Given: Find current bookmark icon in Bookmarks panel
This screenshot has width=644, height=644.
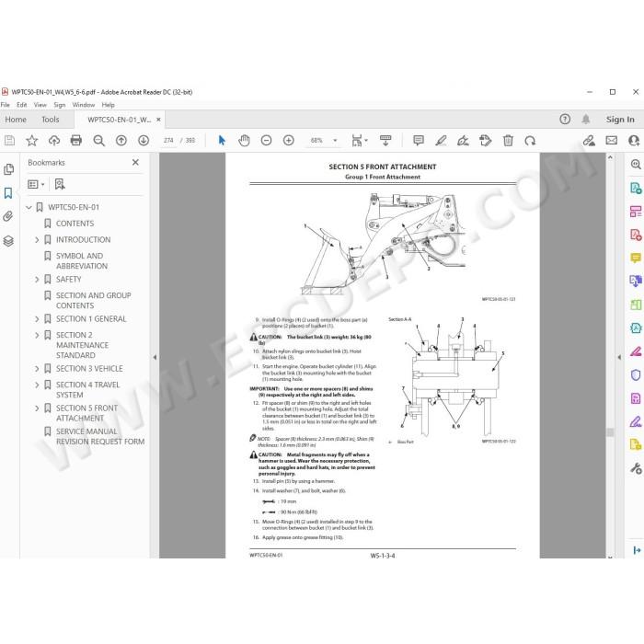Looking at the screenshot, I should [60, 184].
